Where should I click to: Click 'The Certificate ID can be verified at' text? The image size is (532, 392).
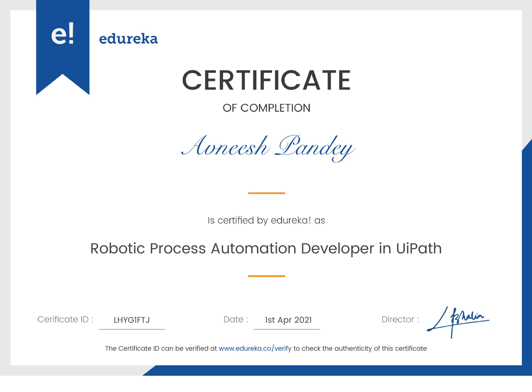click(161, 348)
